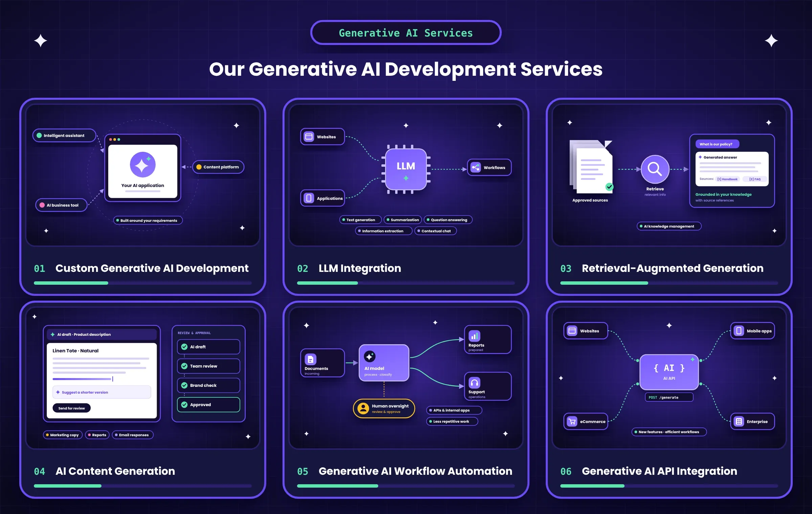Click progress bar under LLM Integration
Screen dimensions: 812x514
point(406,283)
